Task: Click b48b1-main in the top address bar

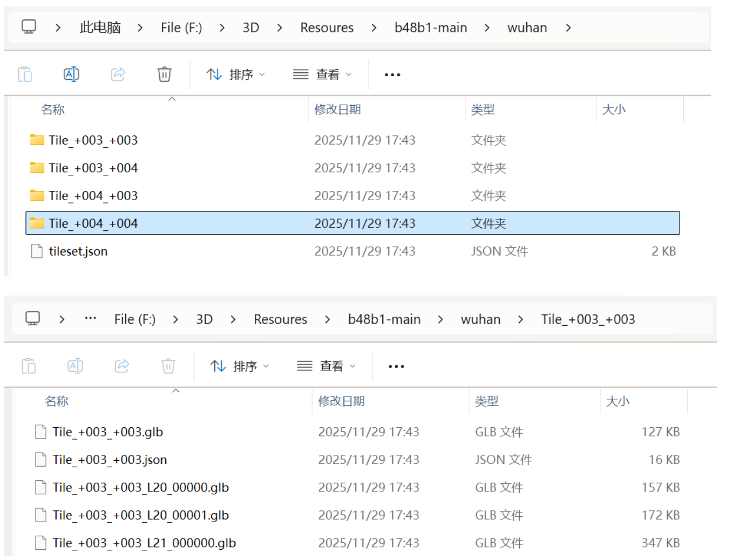Action: point(431,28)
